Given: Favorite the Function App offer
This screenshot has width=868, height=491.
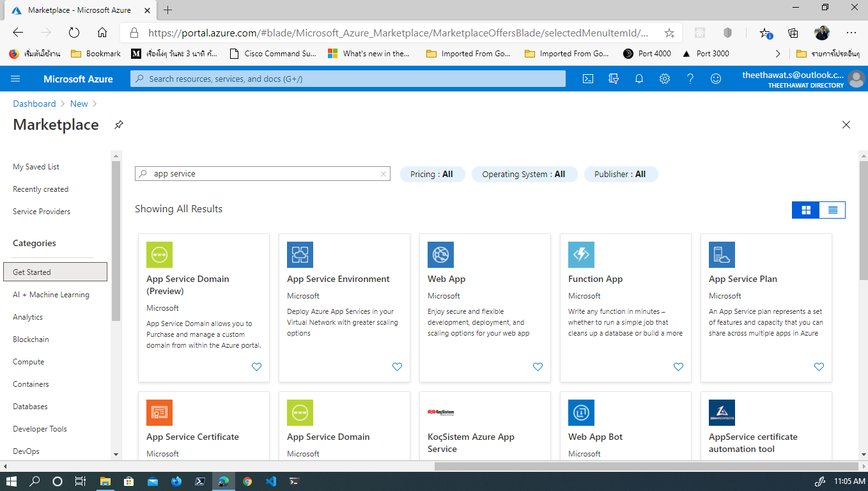Looking at the screenshot, I should 678,367.
